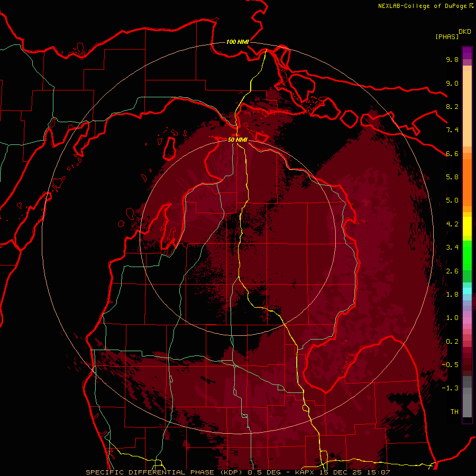The width and height of the screenshot is (476, 476).
Task: Click the 100 NMI range ring label
Action: coord(237,42)
